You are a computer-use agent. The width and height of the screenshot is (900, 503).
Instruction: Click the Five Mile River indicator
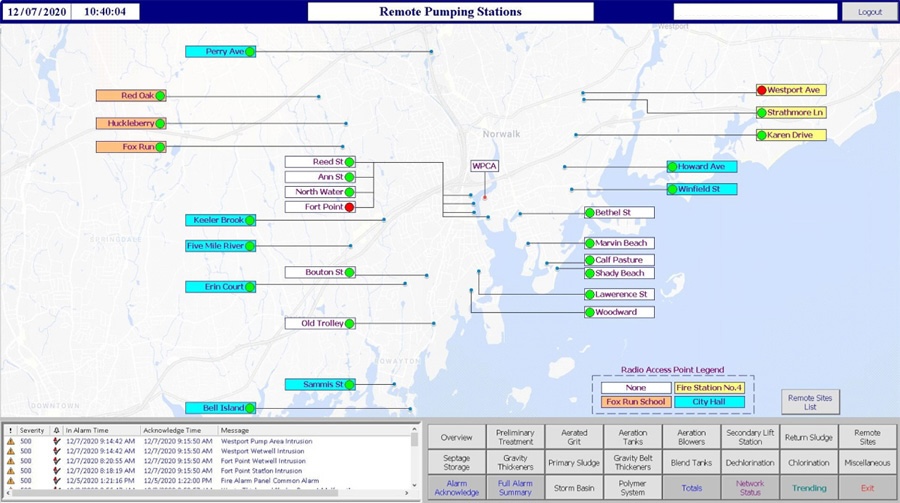[250, 246]
